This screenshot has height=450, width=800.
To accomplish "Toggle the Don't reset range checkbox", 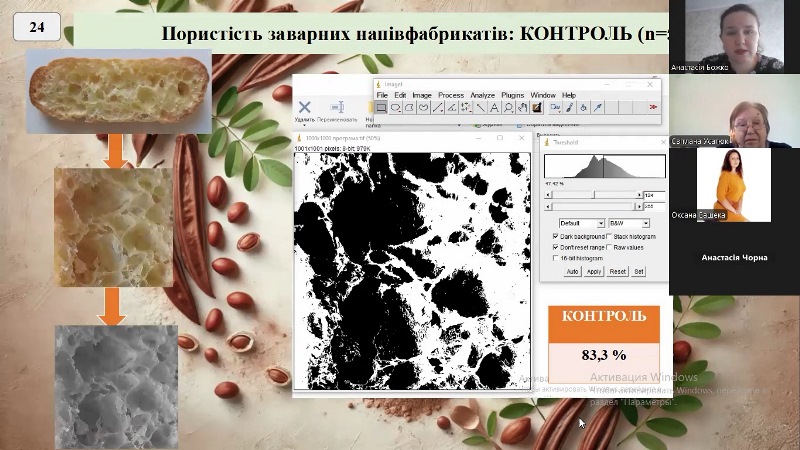I will coord(556,247).
